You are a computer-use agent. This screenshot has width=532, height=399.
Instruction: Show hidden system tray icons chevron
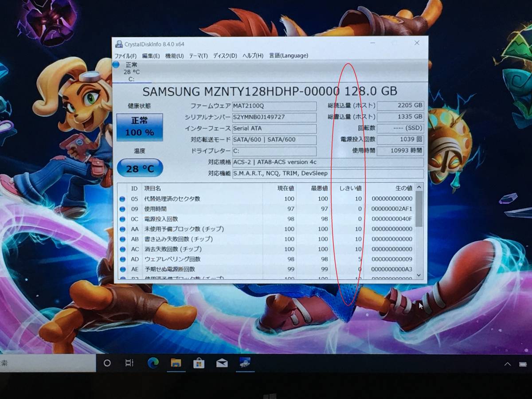508,364
